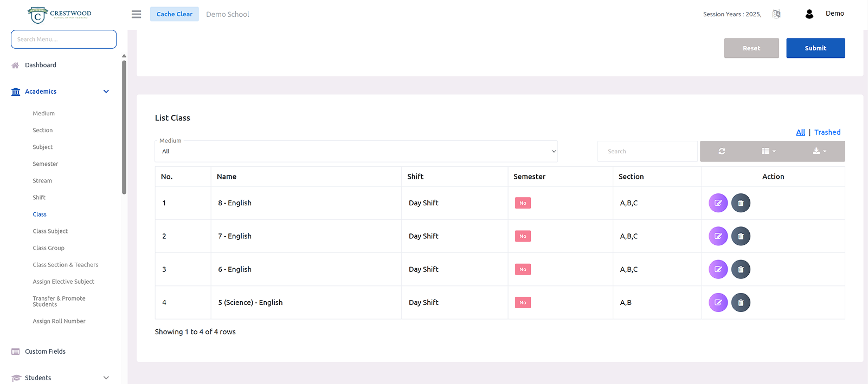868x384 pixels.
Task: Open the columns visibility dropdown
Action: click(768, 152)
